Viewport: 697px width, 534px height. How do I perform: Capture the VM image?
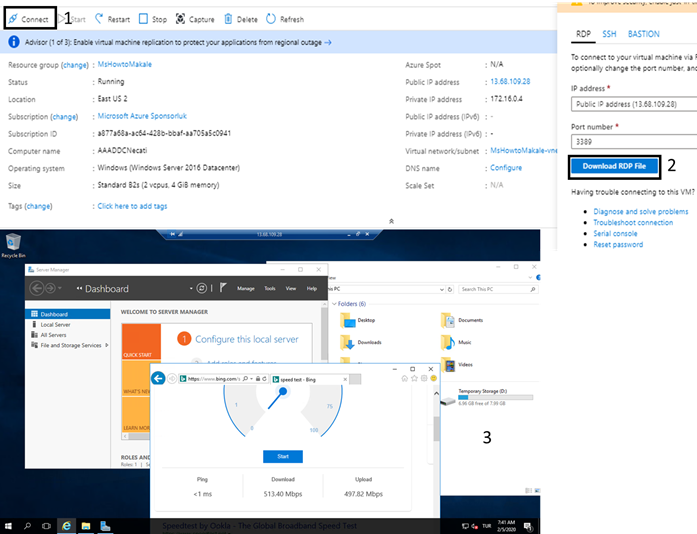coord(195,19)
